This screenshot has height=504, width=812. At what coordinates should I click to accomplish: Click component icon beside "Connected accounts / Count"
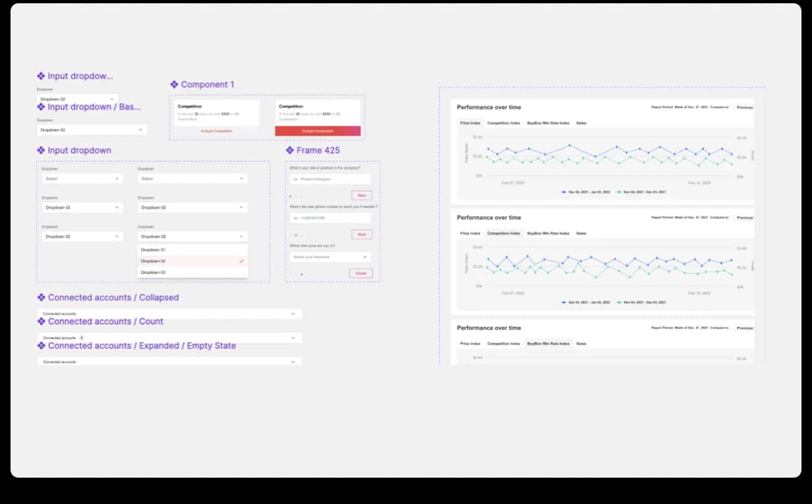pyautogui.click(x=42, y=322)
